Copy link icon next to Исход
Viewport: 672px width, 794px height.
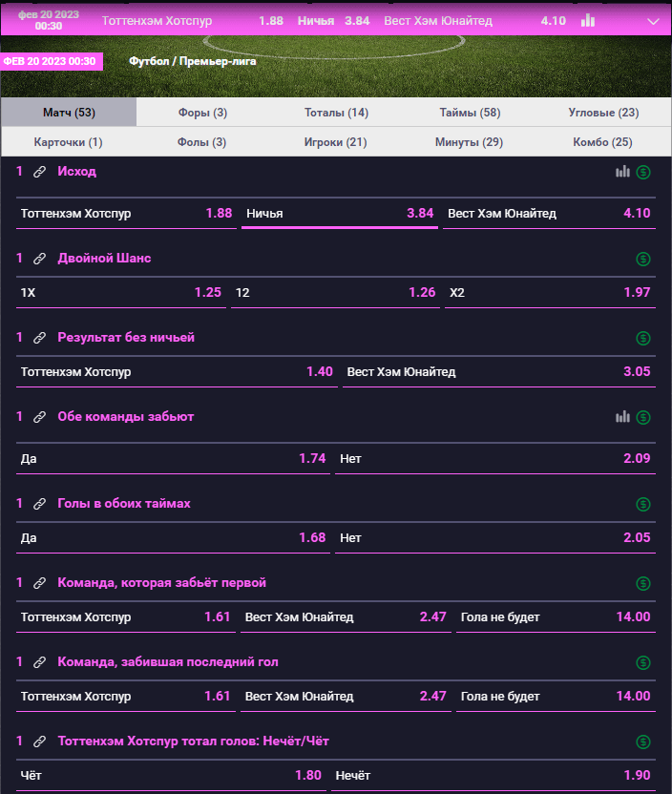[39, 172]
